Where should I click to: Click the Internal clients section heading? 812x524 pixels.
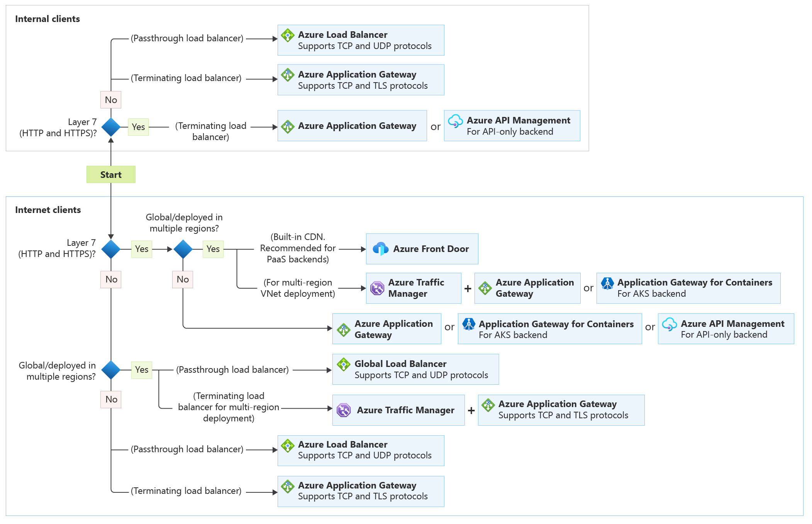click(47, 19)
